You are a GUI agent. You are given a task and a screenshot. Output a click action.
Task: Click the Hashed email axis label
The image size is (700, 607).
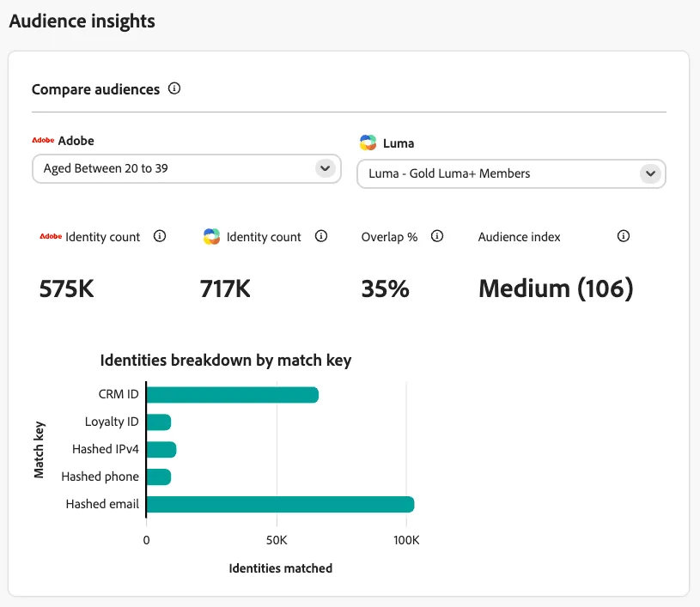102,504
